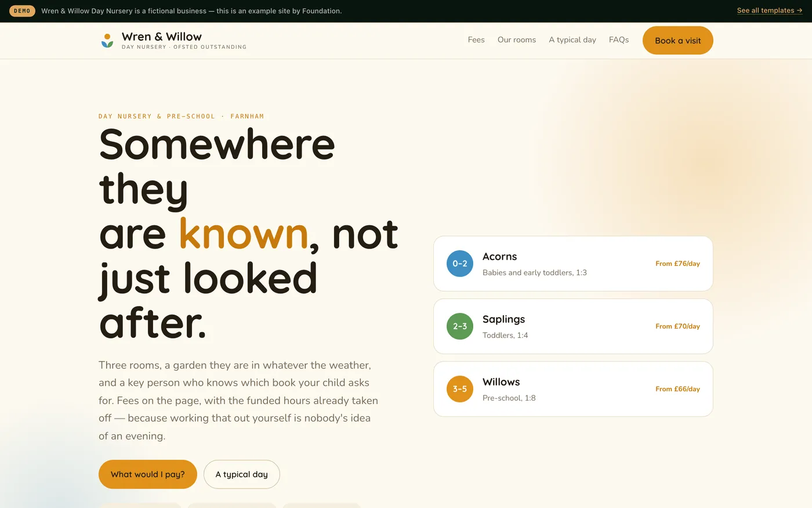Viewport: 812px width, 508px height.
Task: Click the 'Three rooms, a garden' paragraph
Action: (x=238, y=401)
